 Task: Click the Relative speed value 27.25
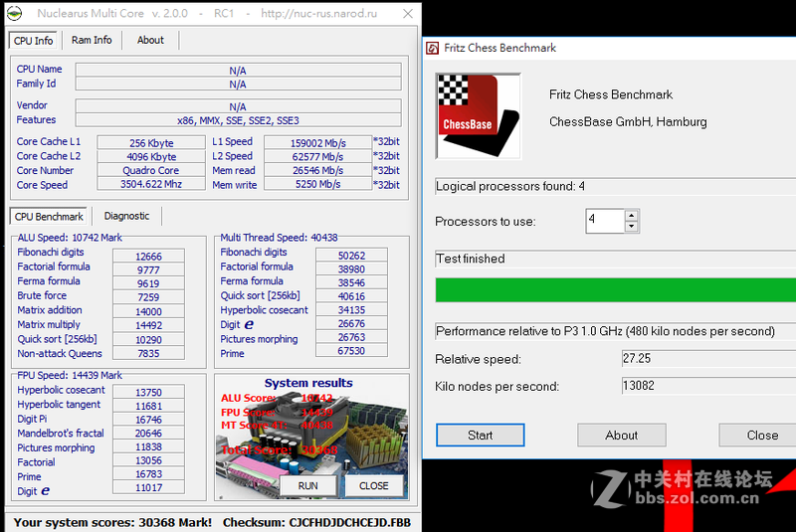point(708,359)
